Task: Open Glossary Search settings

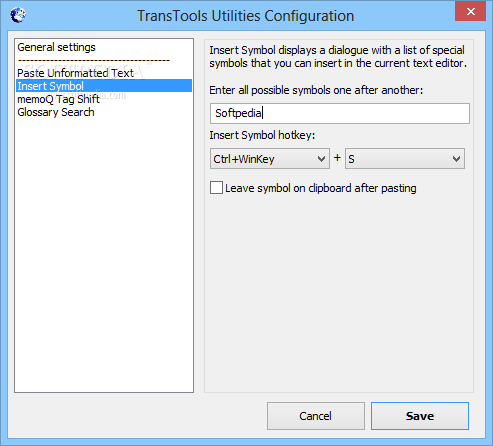Action: (x=56, y=112)
